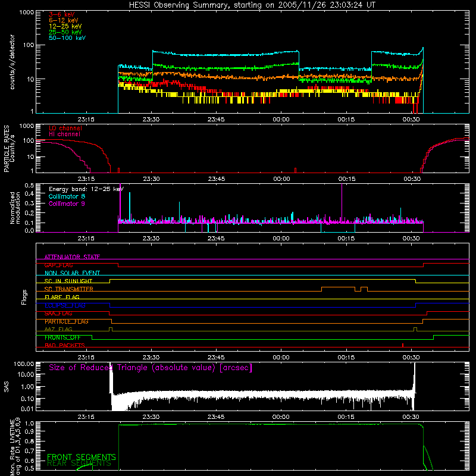This screenshot has height=476, width=476.
Task: Select the 12-25 keV legend label
Action: [65, 26]
